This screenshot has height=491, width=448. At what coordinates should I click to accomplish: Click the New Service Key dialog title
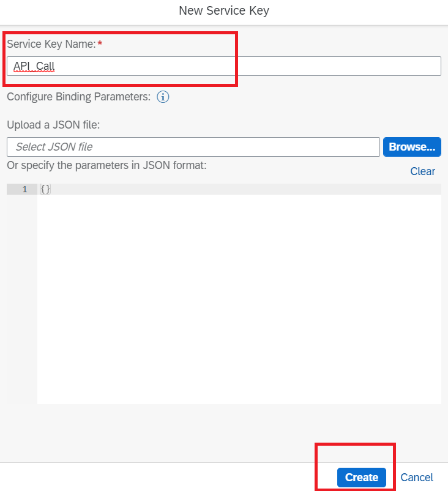[224, 10]
